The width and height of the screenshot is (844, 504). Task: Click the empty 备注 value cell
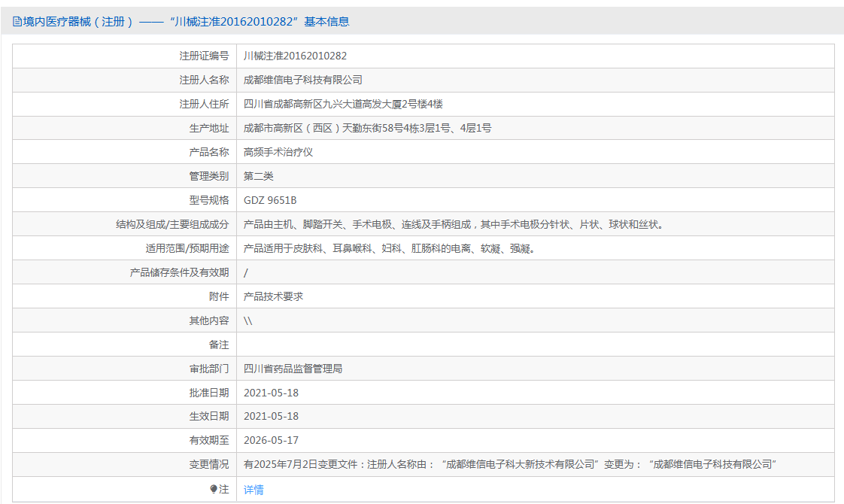(x=536, y=345)
